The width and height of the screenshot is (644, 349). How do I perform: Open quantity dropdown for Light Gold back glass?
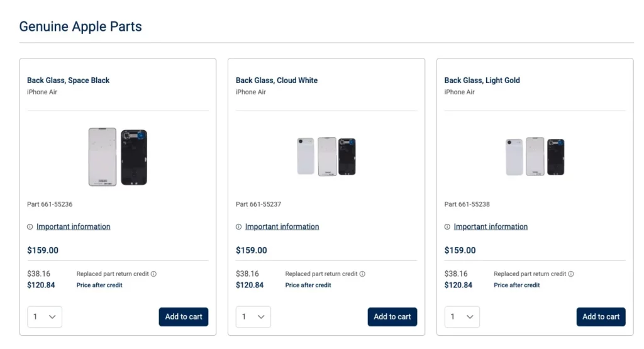click(x=462, y=317)
